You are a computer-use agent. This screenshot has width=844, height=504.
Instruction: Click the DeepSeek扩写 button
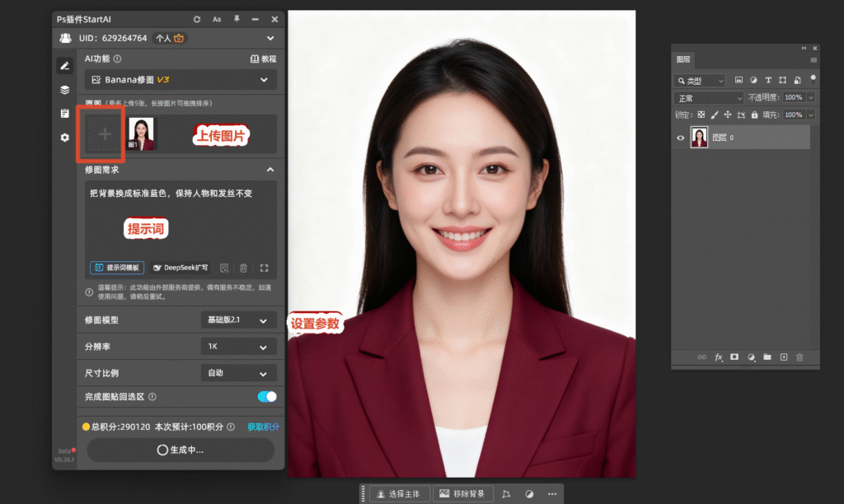[181, 268]
